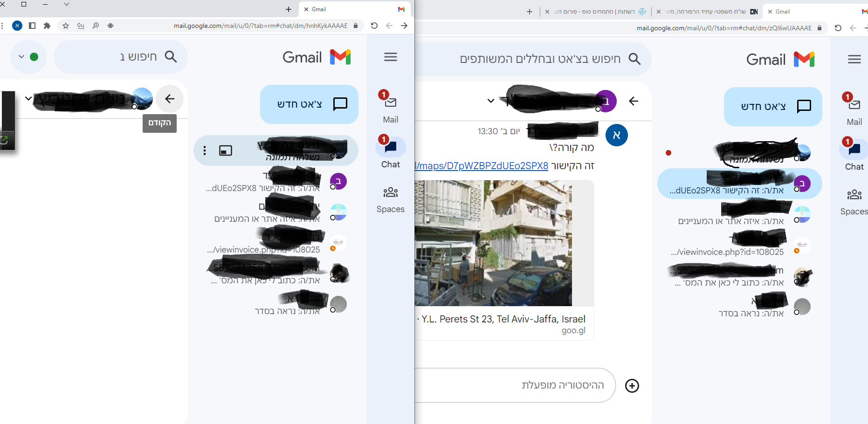This screenshot has height=424, width=868.
Task: Go back in left browser toolbar
Action: tap(389, 26)
